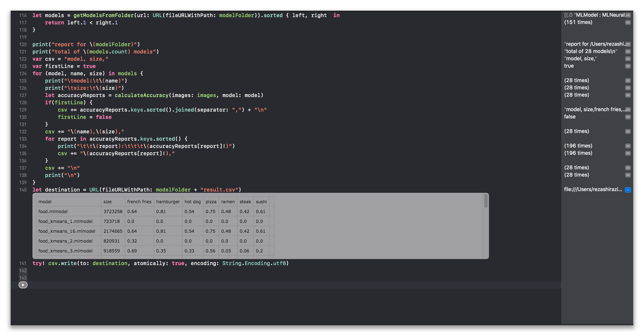Show inline result for the (151 times) entry

tap(628, 22)
